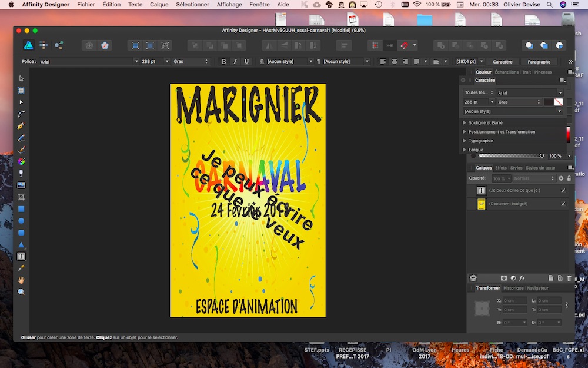
Task: Click the opacity slider bar
Action: tap(510, 156)
